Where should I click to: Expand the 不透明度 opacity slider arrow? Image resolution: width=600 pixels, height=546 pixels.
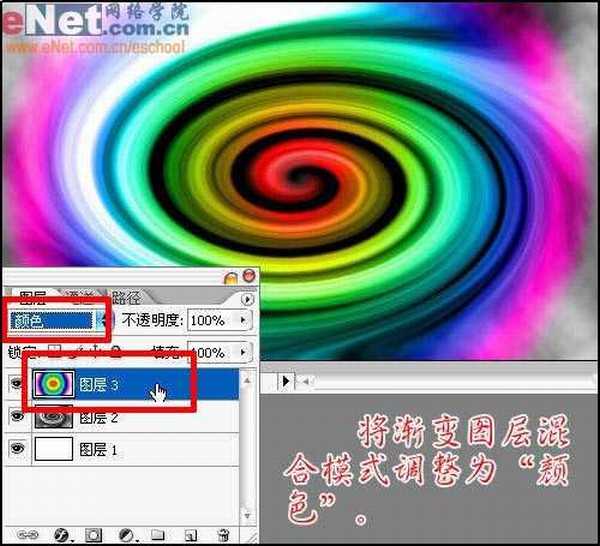(x=243, y=321)
